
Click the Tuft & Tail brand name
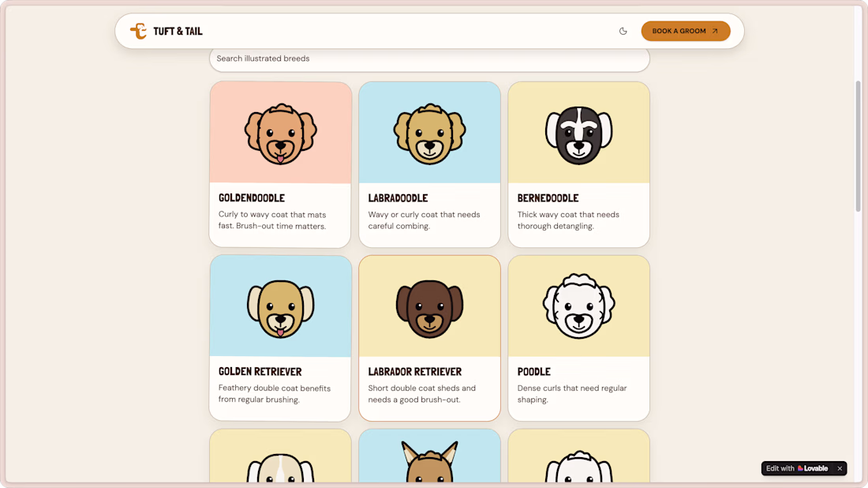178,32
